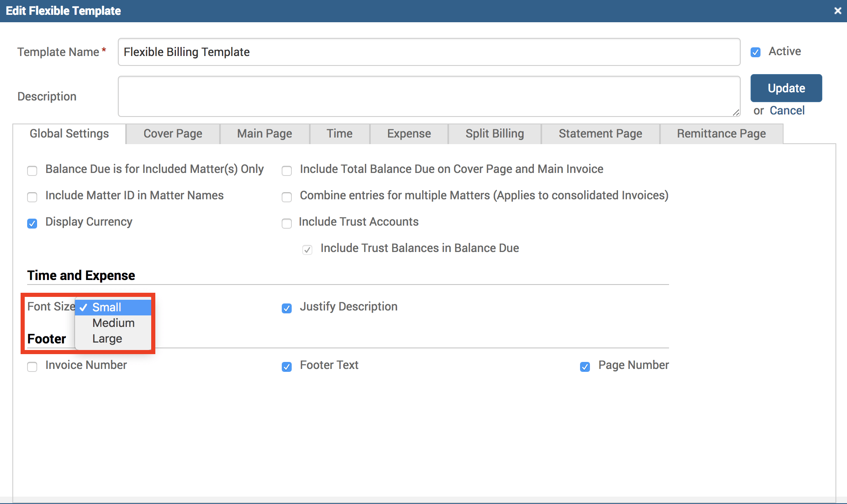Enable Include Trust Accounts option
Screen dimensions: 847x504
pyautogui.click(x=287, y=223)
